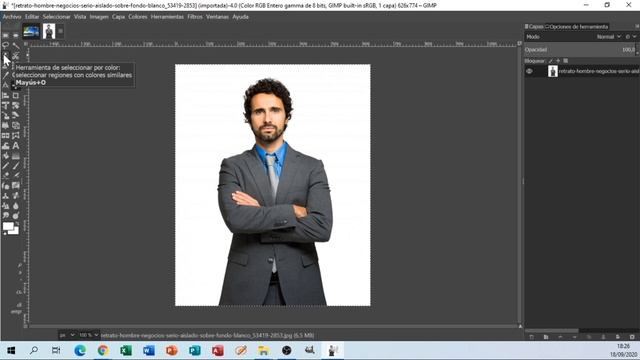Open Microsoft Edge from taskbar
Image resolution: width=640 pixels, height=360 pixels.
pos(80,350)
